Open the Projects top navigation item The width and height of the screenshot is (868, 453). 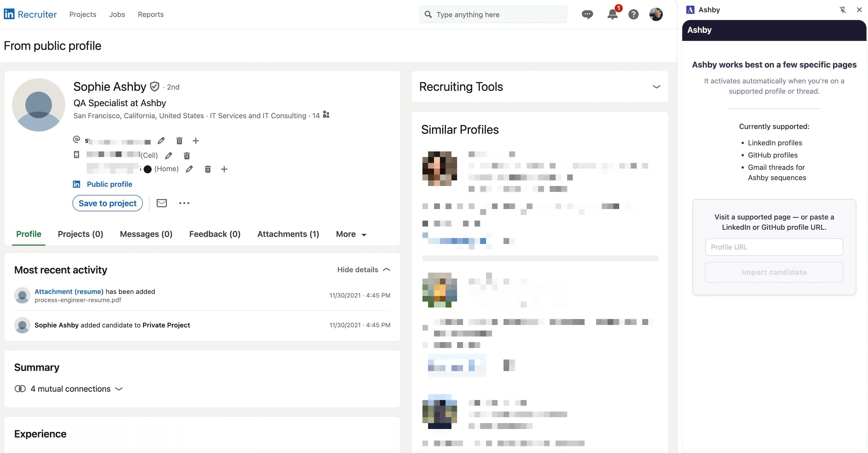83,14
